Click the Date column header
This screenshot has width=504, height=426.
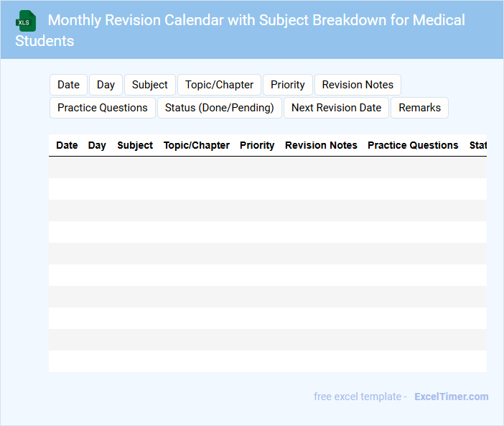pos(67,145)
